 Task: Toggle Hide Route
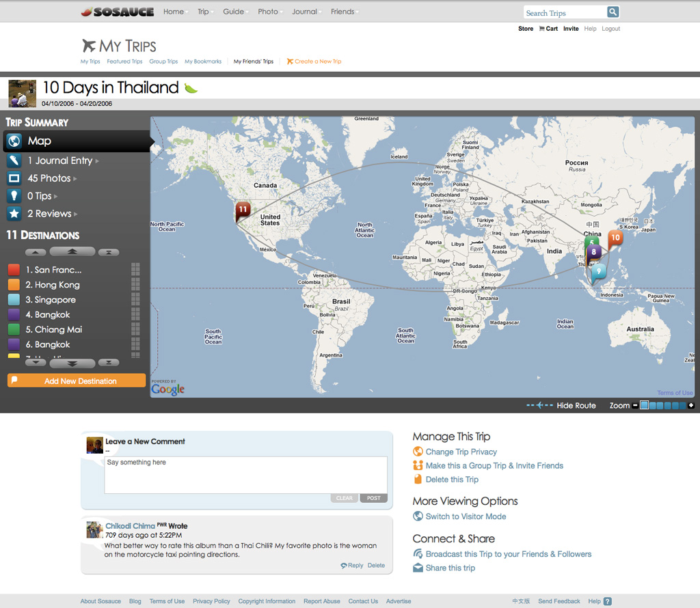[x=576, y=406]
